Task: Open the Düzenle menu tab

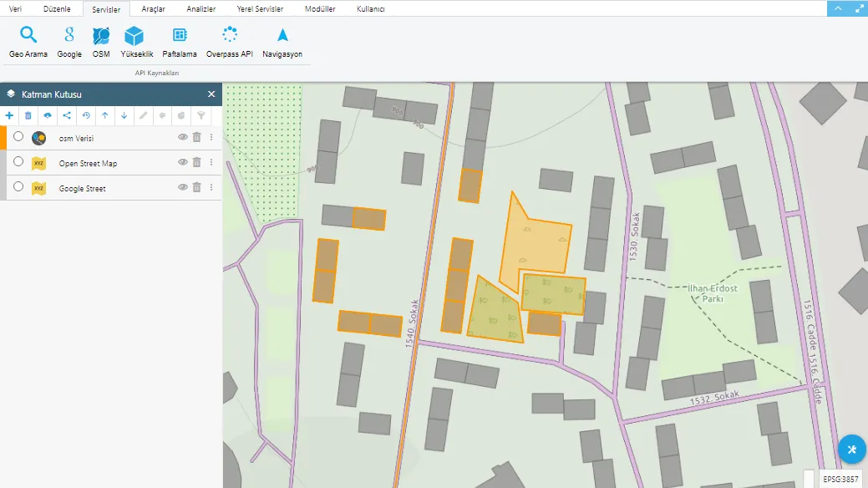Action: pyautogui.click(x=57, y=9)
